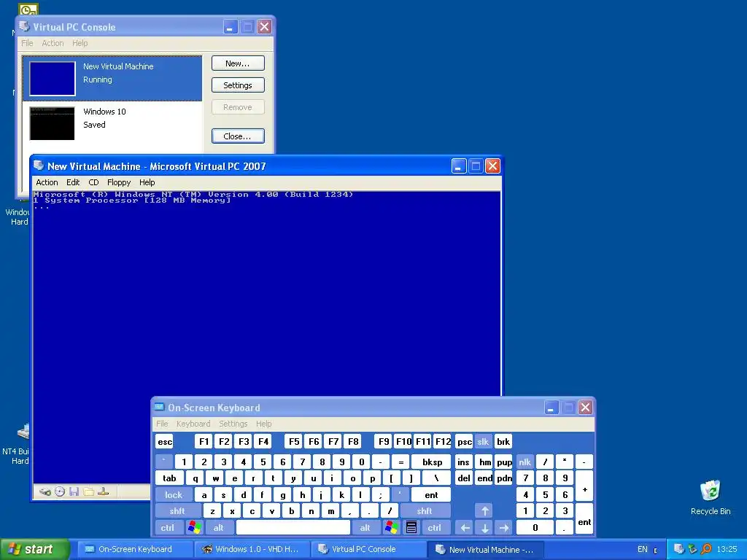747x560 pixels.
Task: Open the Help menu in New Virtual Machine window
Action: (147, 182)
